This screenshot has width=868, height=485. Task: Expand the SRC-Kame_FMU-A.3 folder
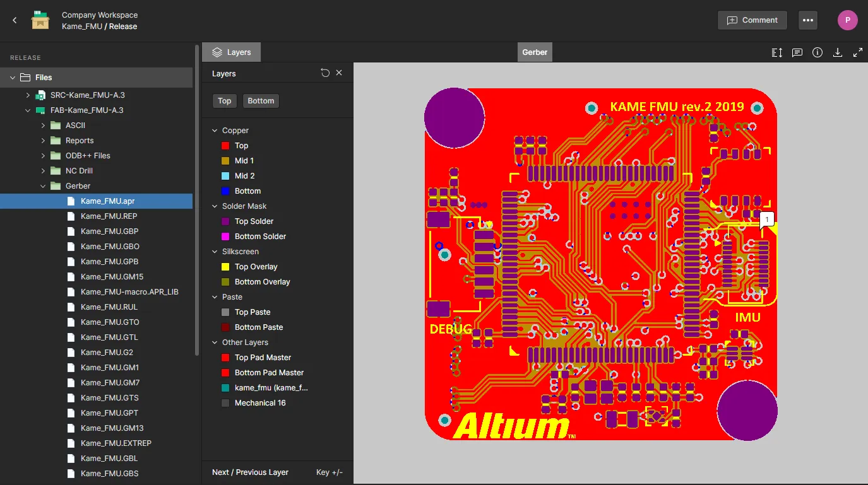[x=28, y=95]
